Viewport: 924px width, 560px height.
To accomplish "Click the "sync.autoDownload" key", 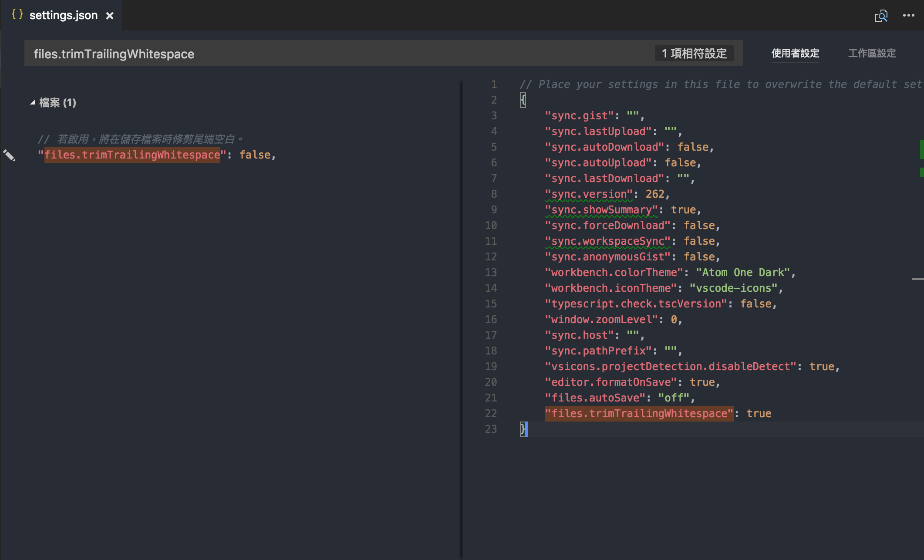I will pos(604,147).
